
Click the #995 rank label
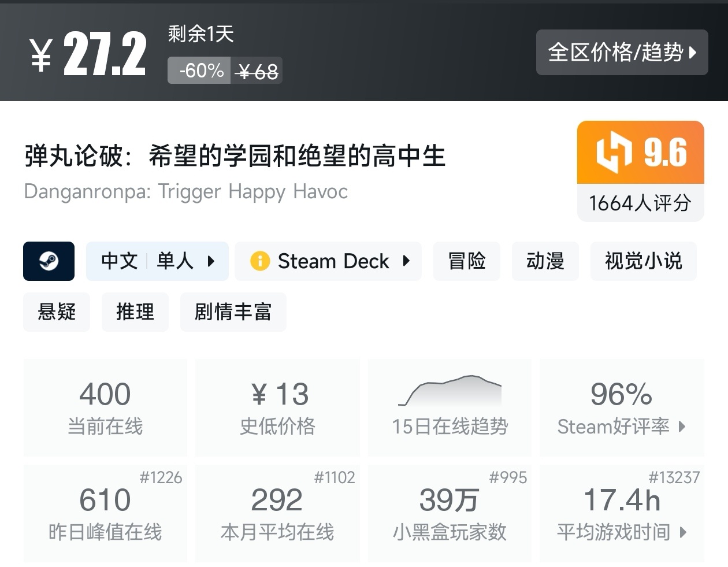click(508, 477)
